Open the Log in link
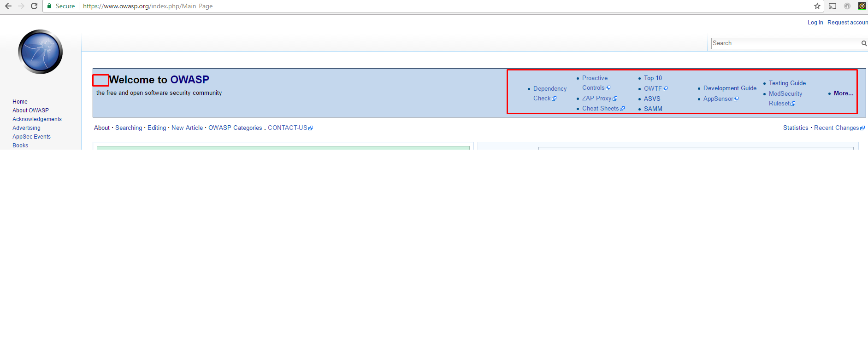The height and width of the screenshot is (355, 868). (815, 23)
